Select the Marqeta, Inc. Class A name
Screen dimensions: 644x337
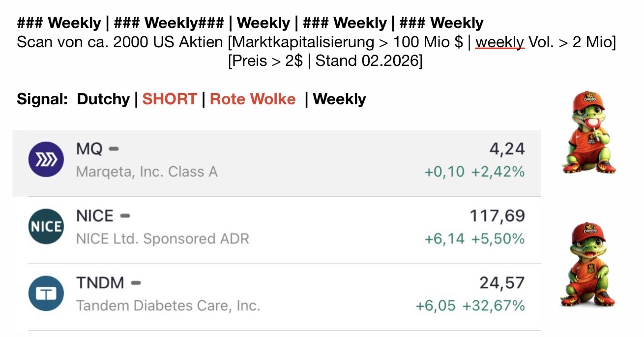pyautogui.click(x=146, y=172)
